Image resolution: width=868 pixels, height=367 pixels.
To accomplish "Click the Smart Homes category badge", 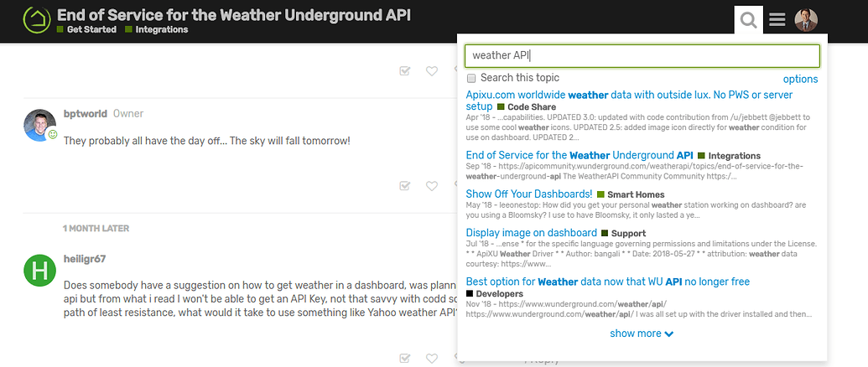I will click(x=631, y=194).
